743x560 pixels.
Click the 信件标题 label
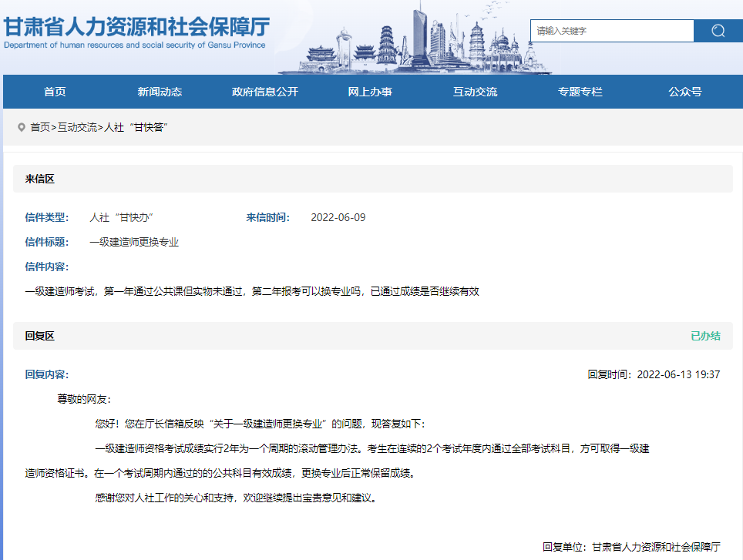47,242
